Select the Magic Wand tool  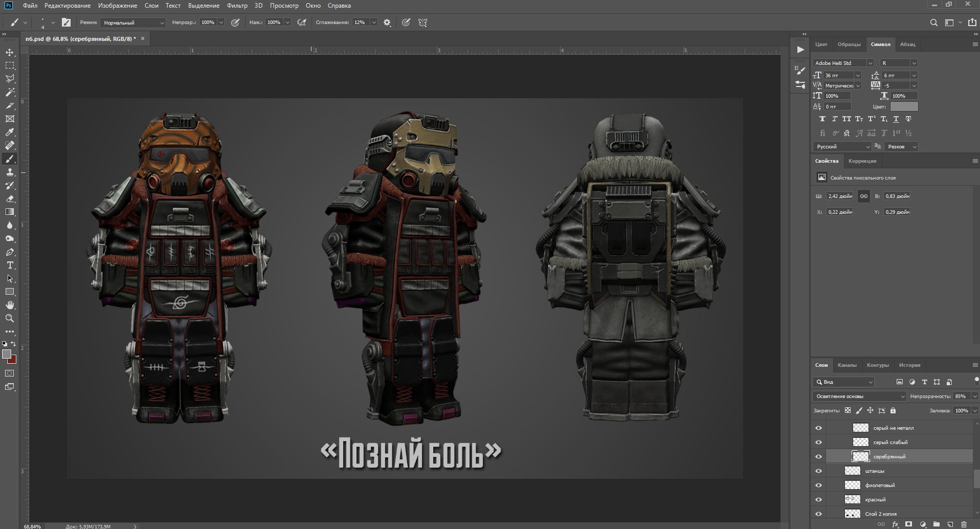click(10, 92)
